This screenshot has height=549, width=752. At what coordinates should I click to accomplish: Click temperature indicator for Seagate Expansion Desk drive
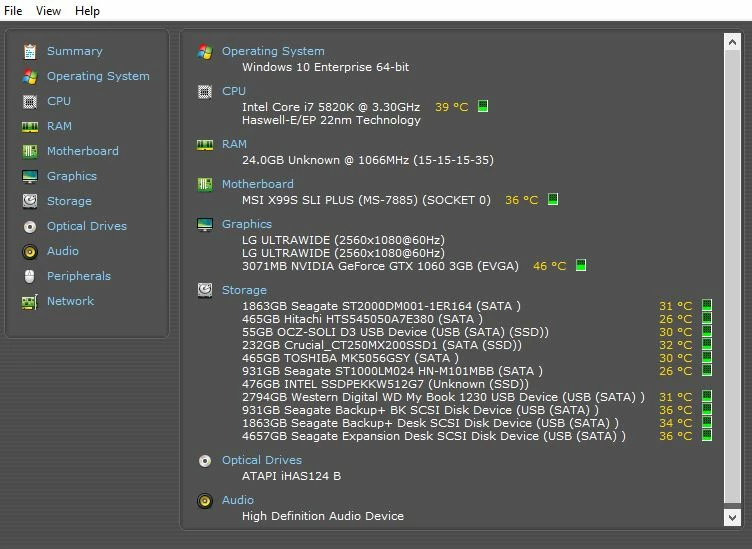706,435
